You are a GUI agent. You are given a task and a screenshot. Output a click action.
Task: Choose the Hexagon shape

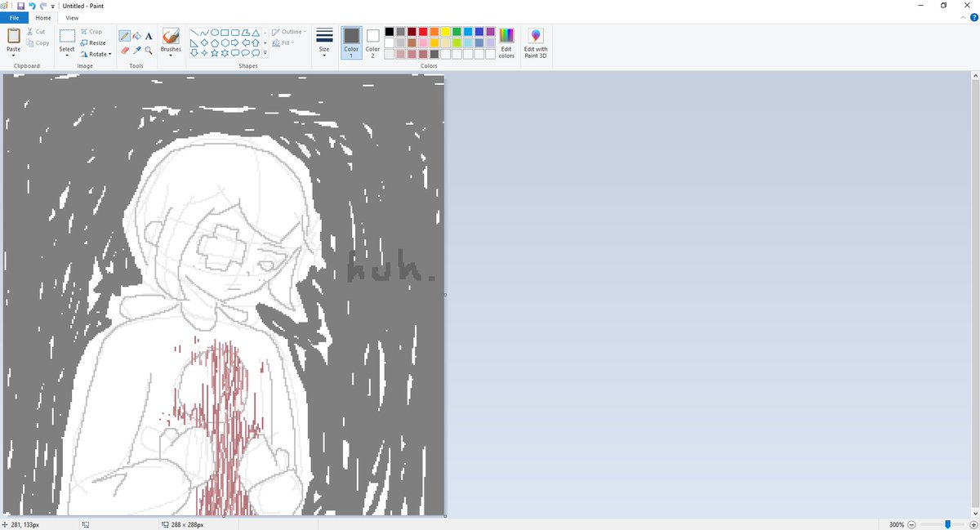click(225, 42)
